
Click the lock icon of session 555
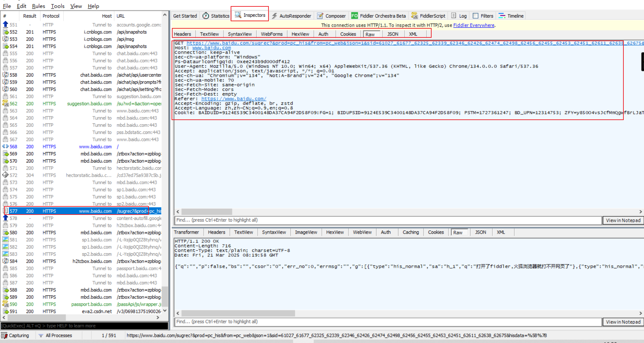tap(5, 53)
